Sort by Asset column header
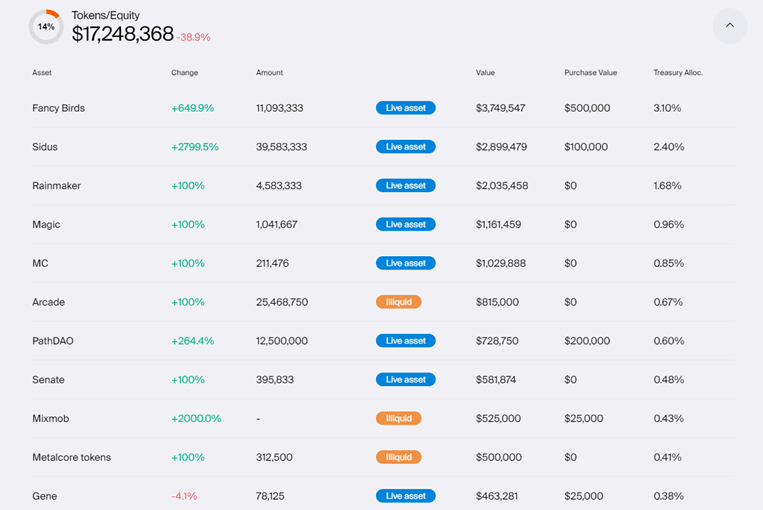This screenshot has height=510, width=763. coord(42,73)
